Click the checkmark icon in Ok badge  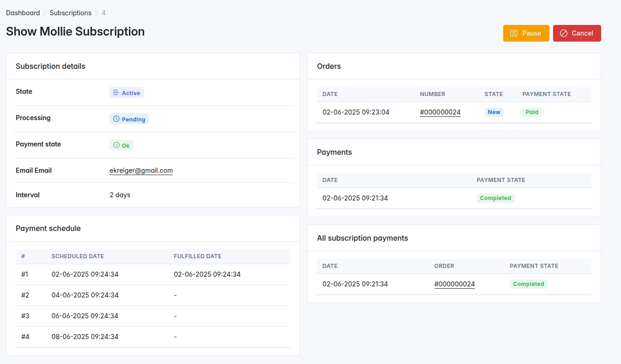(x=116, y=146)
